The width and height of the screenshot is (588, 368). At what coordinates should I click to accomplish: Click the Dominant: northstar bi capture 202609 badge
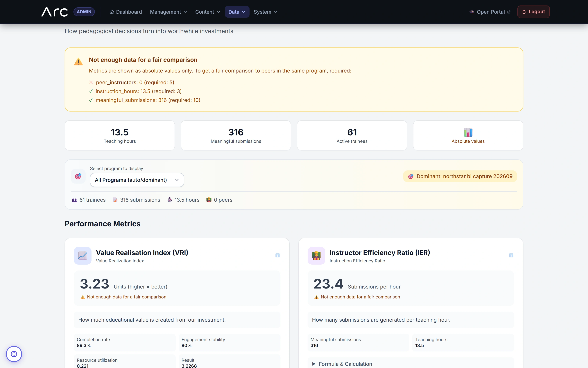(460, 176)
